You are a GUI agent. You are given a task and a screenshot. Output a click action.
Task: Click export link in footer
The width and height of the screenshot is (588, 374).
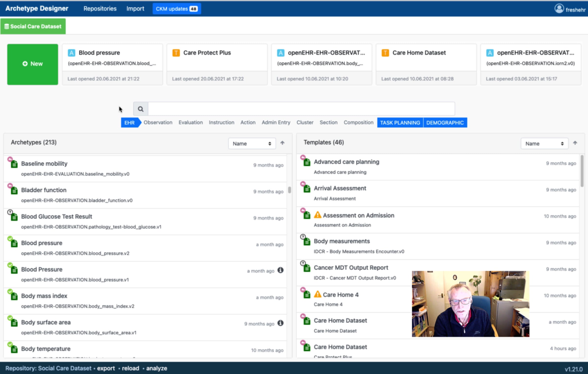pos(106,368)
